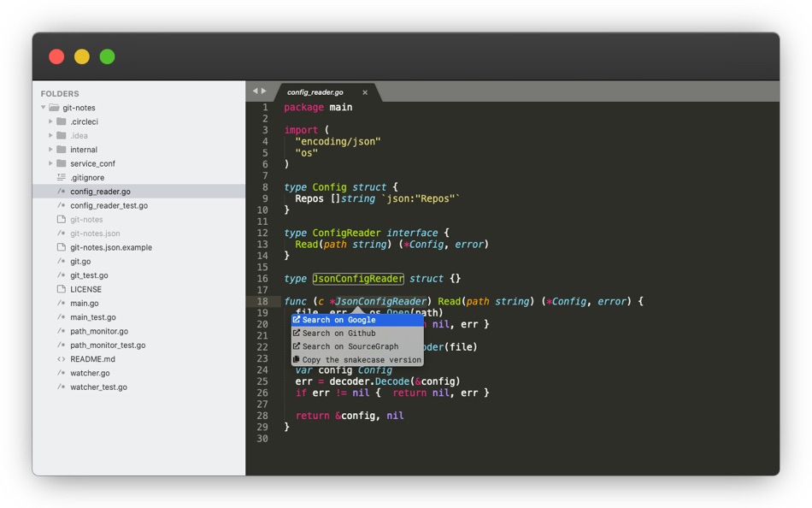Click the highlighted JsonConfigReader on line 16
The height and width of the screenshot is (508, 812).
point(358,278)
